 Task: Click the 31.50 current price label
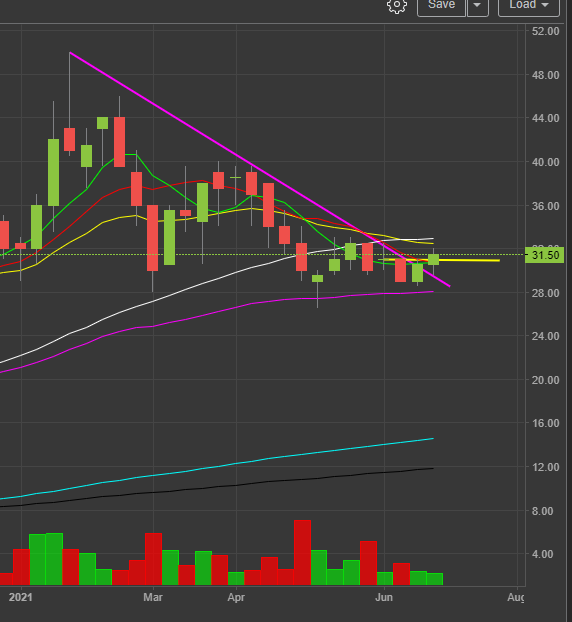(x=544, y=255)
